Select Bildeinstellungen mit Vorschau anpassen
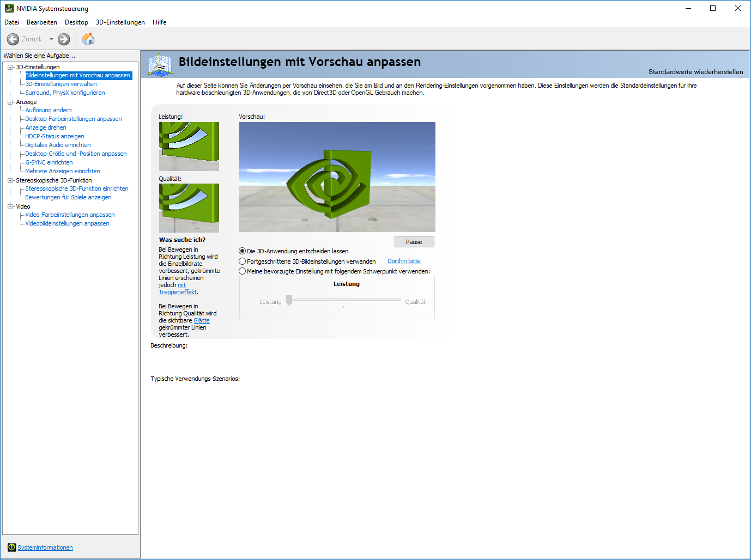 pos(78,75)
